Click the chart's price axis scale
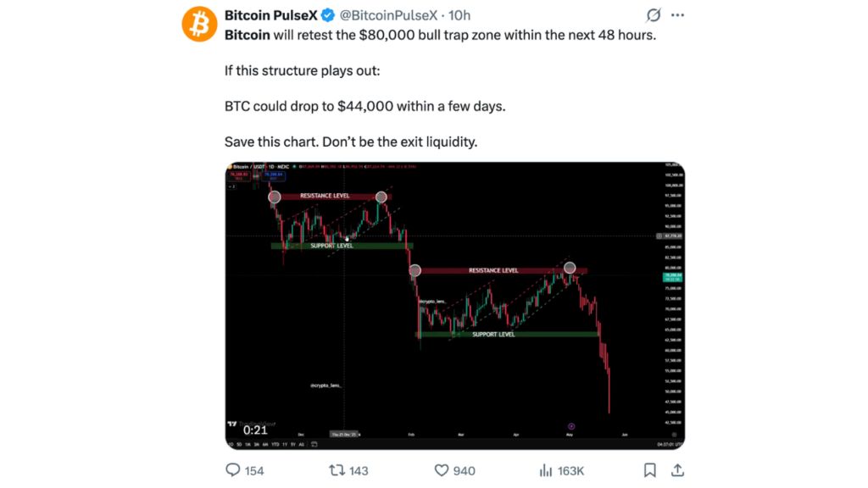 click(x=672, y=299)
